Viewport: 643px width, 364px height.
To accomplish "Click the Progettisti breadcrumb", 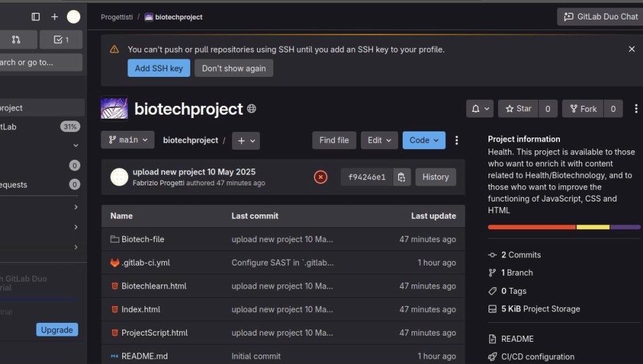I will click(117, 17).
